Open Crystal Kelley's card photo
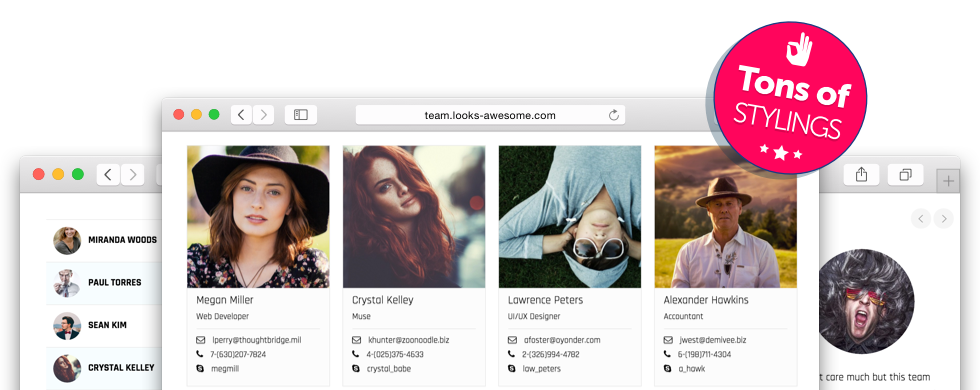 414,217
